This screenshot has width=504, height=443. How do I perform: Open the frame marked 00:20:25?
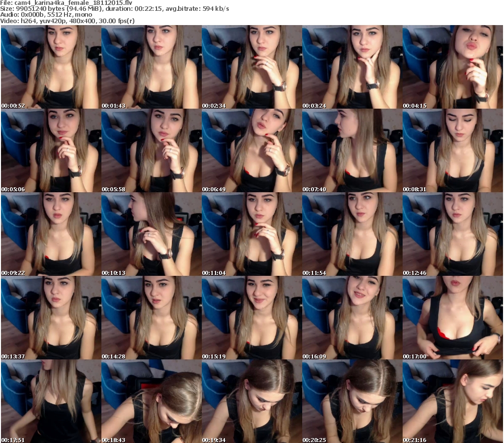pyautogui.click(x=352, y=401)
